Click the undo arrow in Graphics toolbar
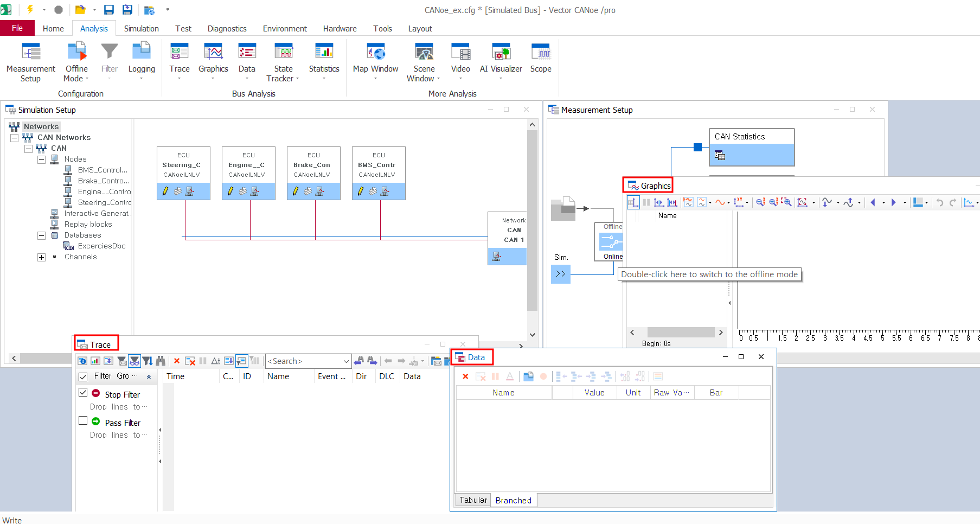The image size is (980, 524). tap(940, 202)
